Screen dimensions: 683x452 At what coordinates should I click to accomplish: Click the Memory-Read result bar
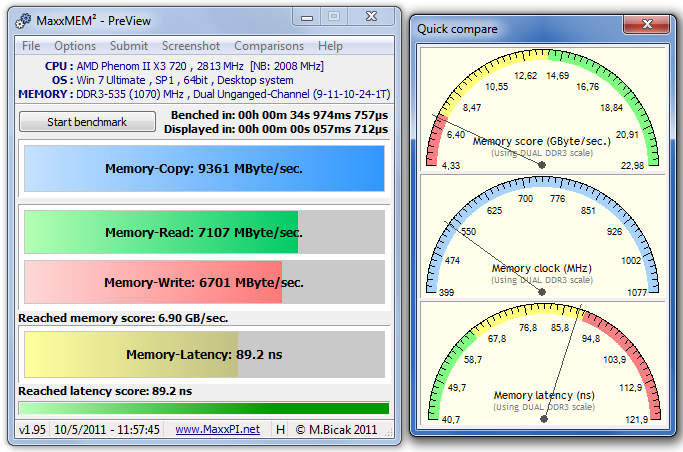coord(204,232)
